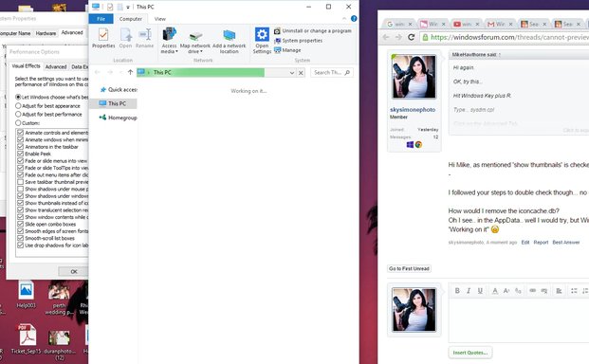
Task: Open Access media in the Network group
Action: pos(169,40)
